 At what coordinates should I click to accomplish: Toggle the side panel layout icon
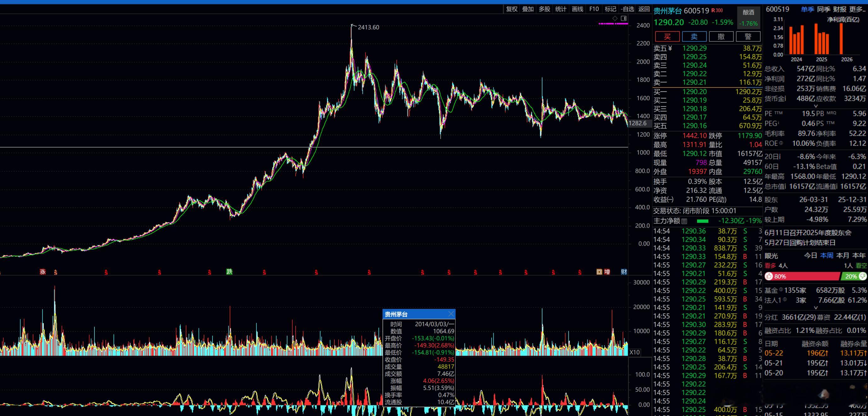coord(624,18)
